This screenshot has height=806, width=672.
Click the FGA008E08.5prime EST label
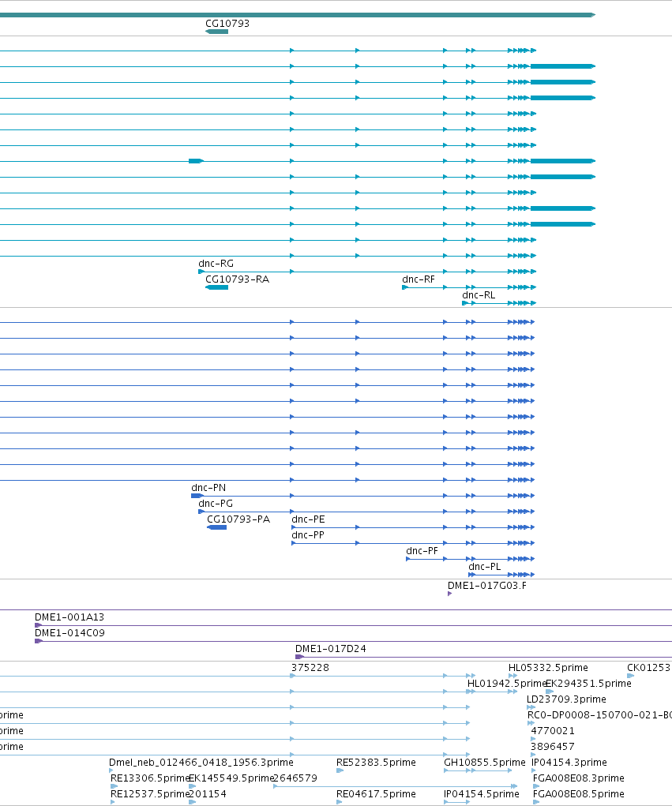click(578, 794)
